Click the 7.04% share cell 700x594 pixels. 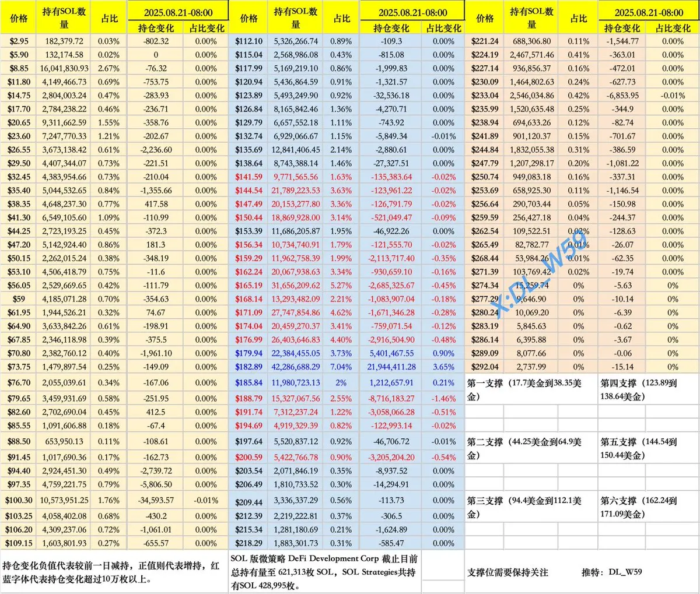coord(341,367)
